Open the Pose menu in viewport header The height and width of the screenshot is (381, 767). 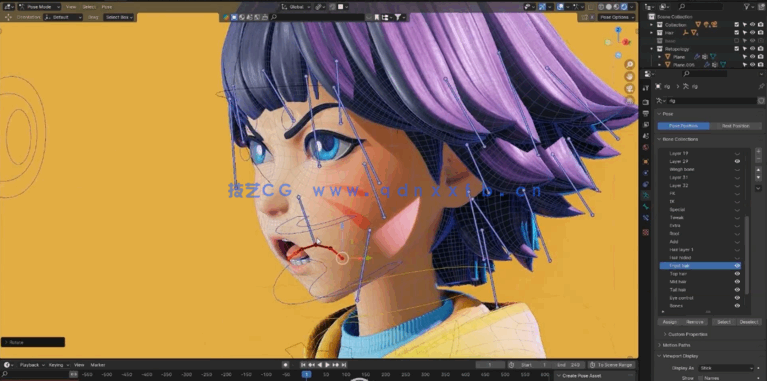click(x=107, y=7)
